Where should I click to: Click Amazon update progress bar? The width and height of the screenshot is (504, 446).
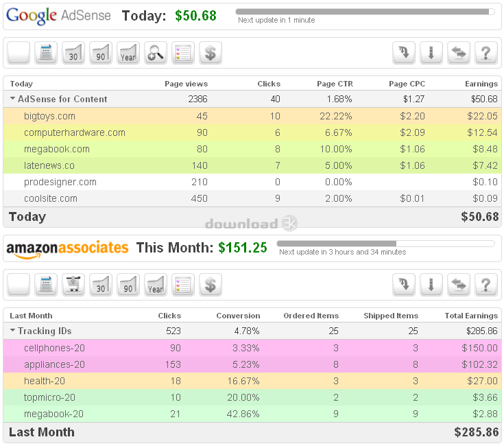(385, 244)
